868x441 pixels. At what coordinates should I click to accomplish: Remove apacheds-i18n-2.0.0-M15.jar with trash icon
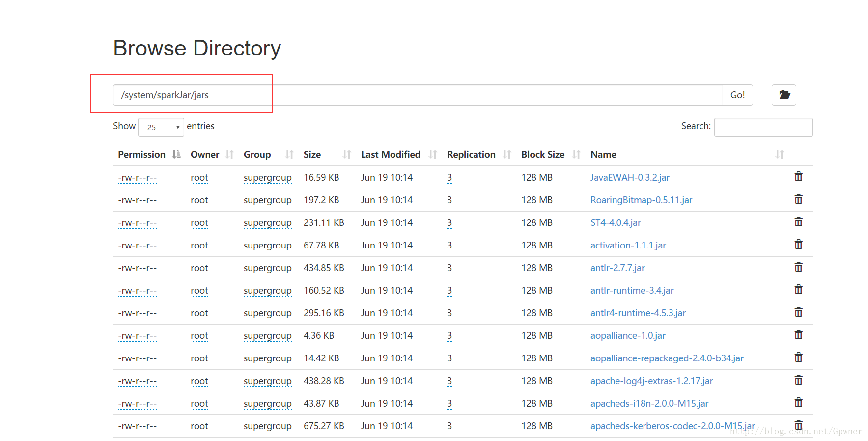point(798,403)
